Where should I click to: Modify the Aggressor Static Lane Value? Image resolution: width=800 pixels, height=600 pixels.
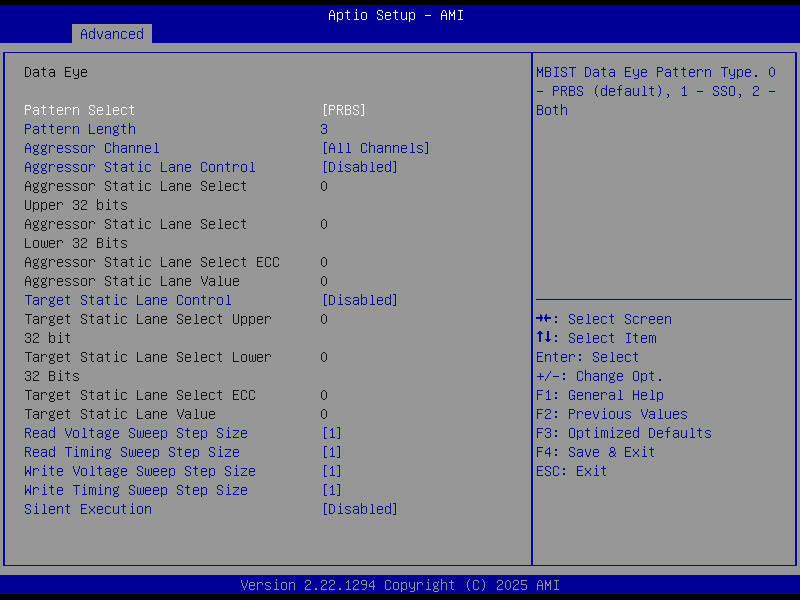pos(324,281)
